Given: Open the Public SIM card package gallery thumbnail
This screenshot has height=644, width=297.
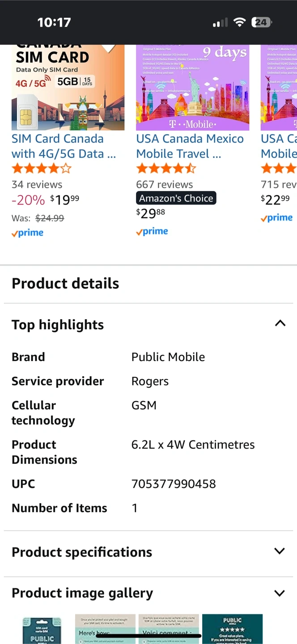Looking at the screenshot, I should tap(42, 629).
